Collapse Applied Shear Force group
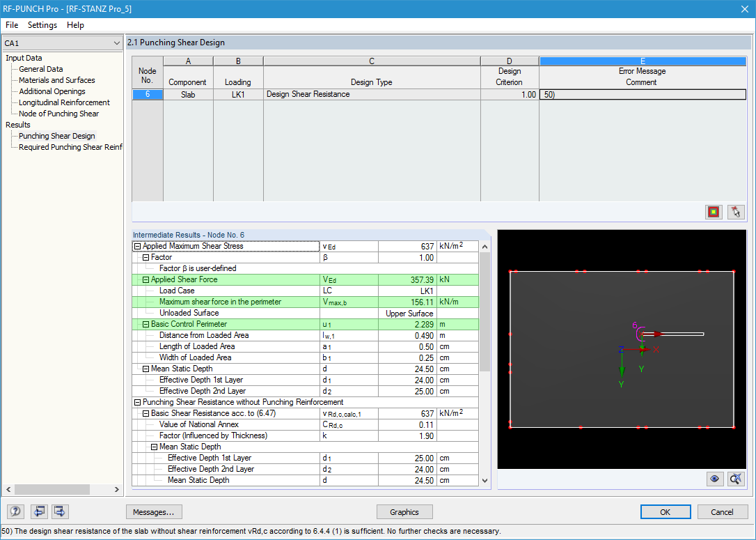 (145, 279)
